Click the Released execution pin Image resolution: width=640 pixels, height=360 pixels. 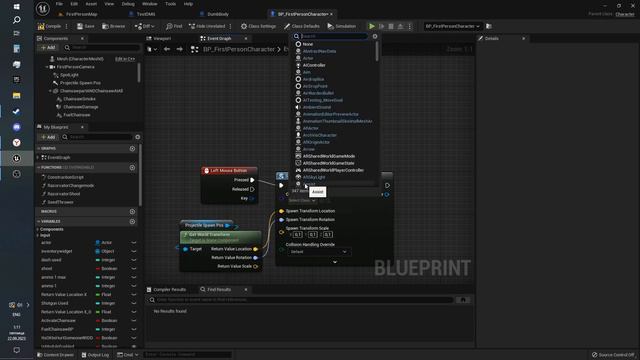pos(252,189)
